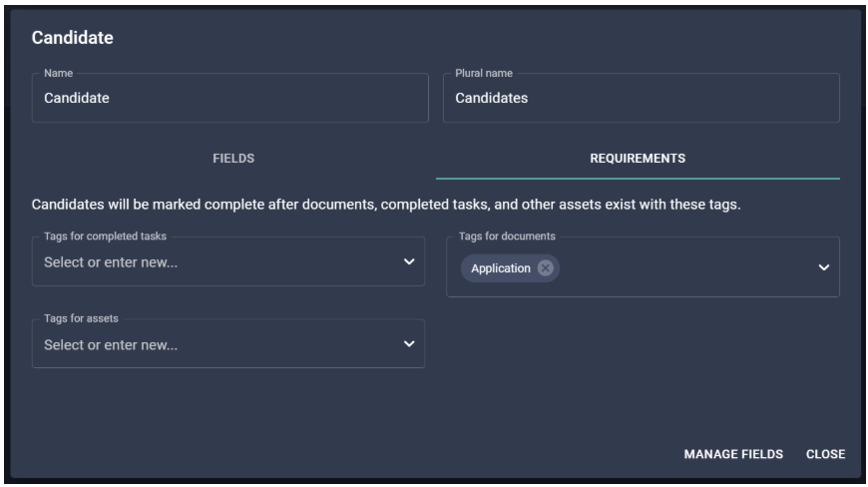Click the Tags for documents label
868x487 pixels.
point(507,237)
